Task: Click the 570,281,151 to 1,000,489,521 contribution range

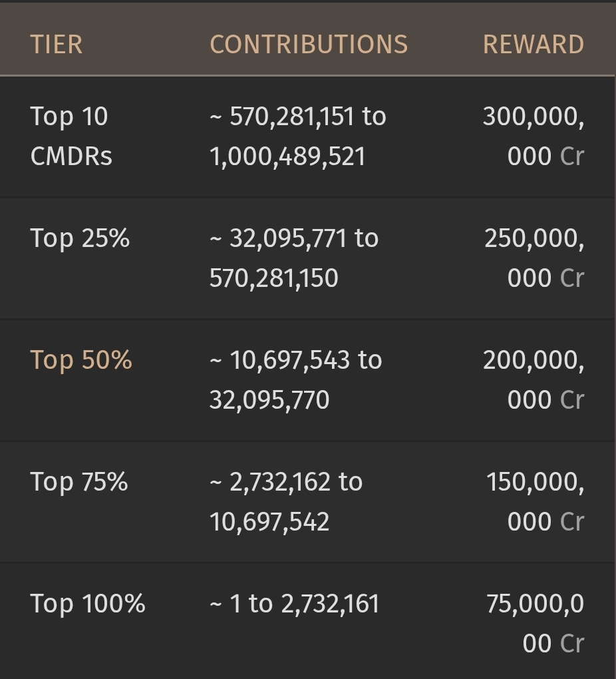Action: point(298,136)
